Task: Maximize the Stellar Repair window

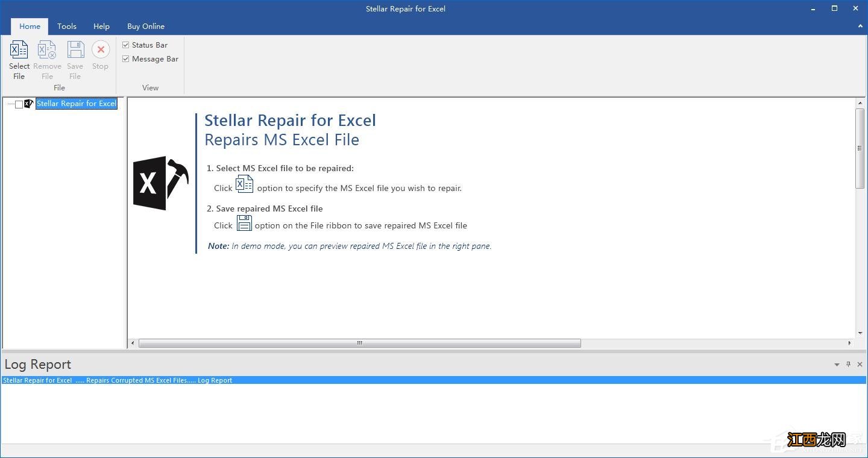Action: tap(834, 8)
